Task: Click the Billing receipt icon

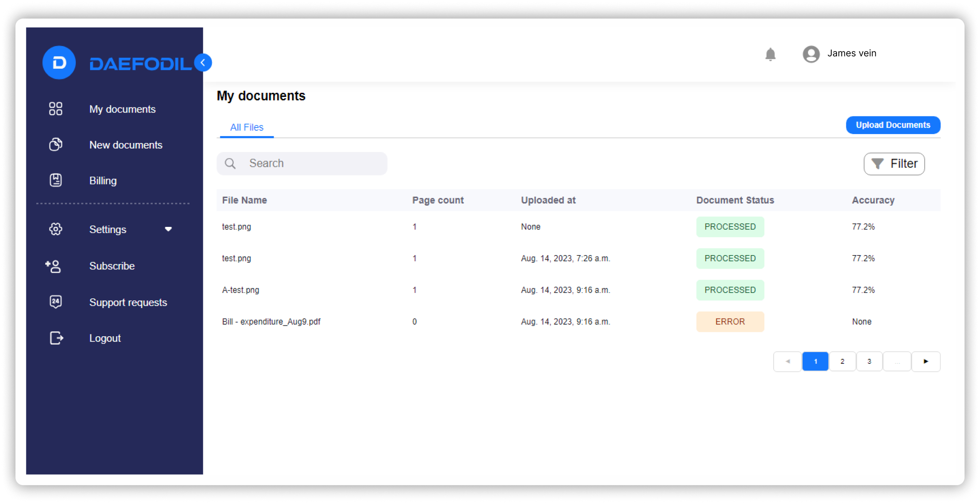Action: point(56,180)
